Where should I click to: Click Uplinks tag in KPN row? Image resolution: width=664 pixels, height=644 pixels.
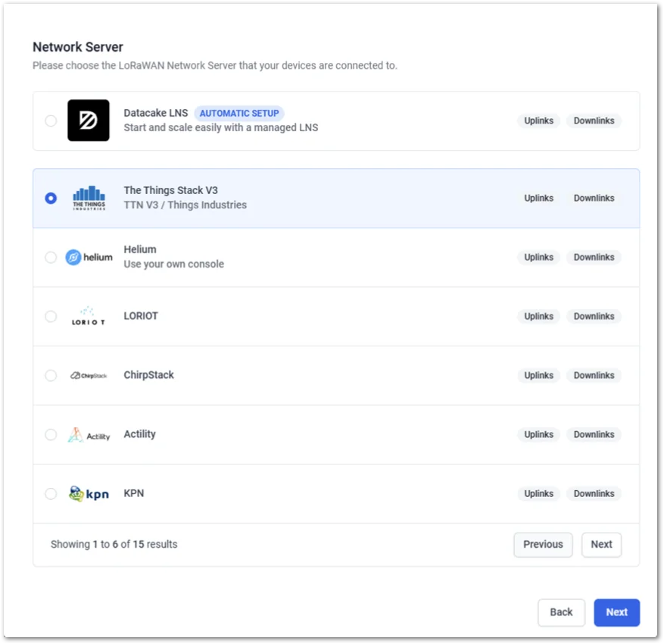pyautogui.click(x=538, y=493)
